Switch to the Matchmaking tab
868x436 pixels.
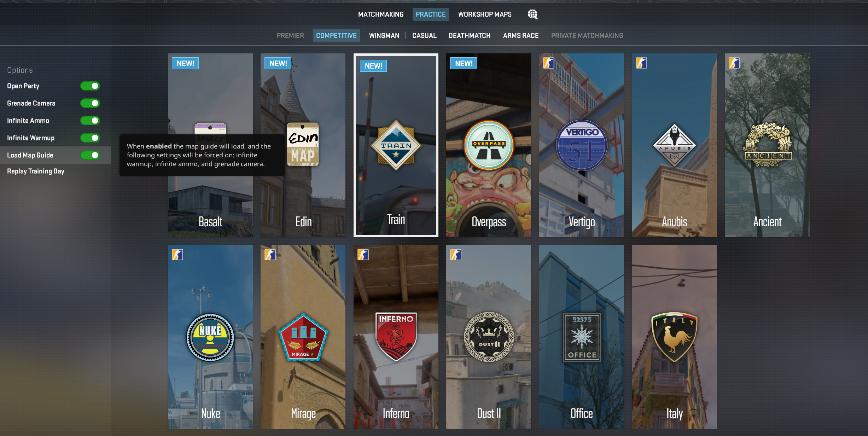380,14
